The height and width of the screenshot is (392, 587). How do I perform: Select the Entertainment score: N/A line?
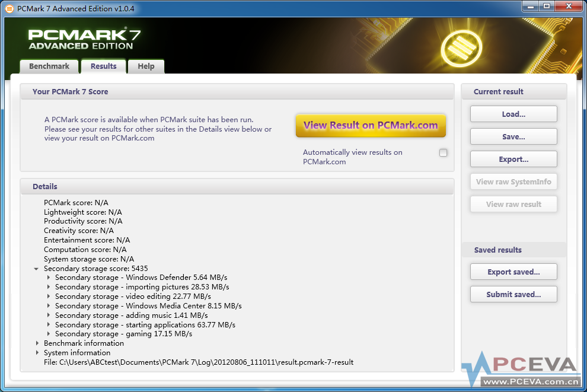point(87,240)
